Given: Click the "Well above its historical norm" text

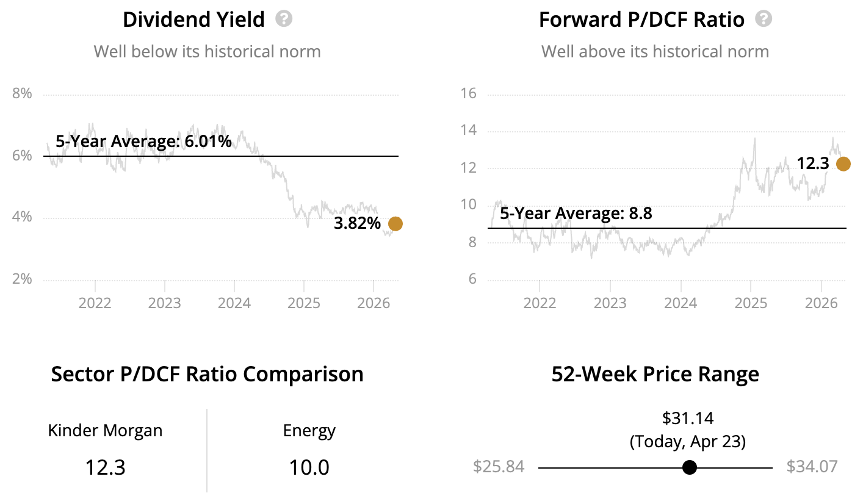Looking at the screenshot, I should click(655, 51).
